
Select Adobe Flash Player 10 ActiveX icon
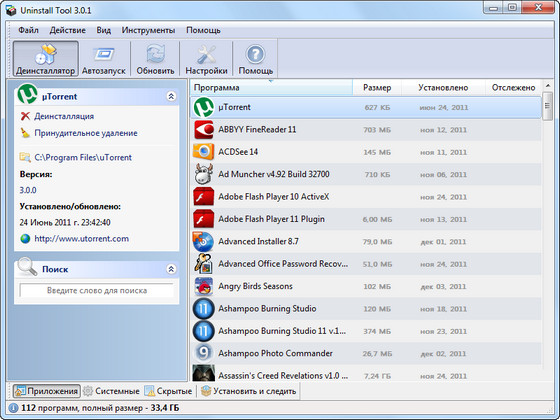coord(204,197)
